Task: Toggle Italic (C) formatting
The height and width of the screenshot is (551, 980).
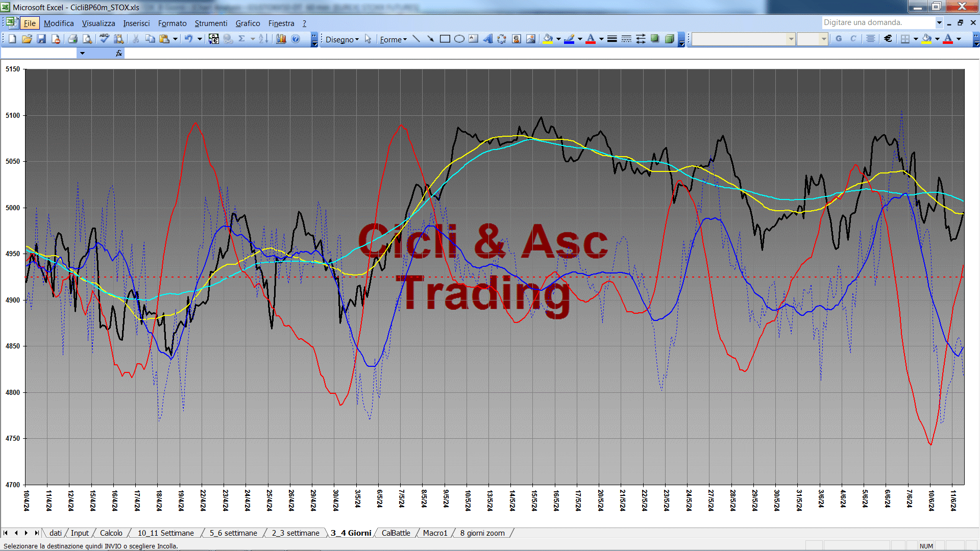Action: [853, 39]
